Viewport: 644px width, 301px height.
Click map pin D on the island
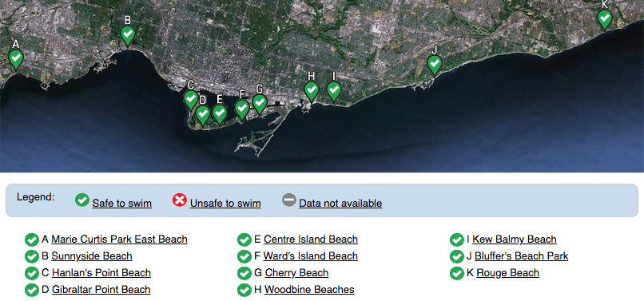[x=202, y=115]
